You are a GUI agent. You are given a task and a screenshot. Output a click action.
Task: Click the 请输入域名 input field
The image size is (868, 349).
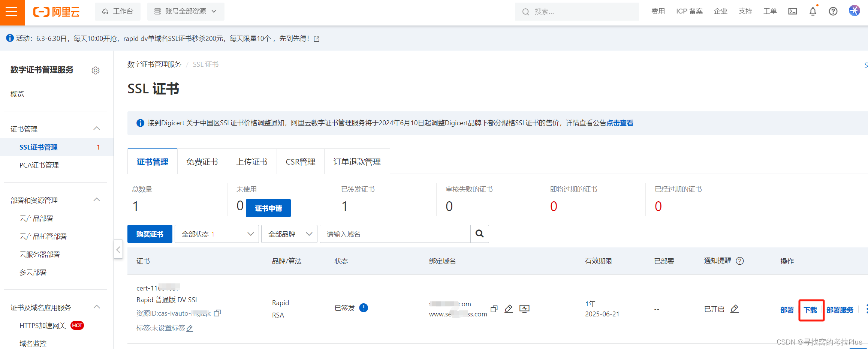[395, 234]
